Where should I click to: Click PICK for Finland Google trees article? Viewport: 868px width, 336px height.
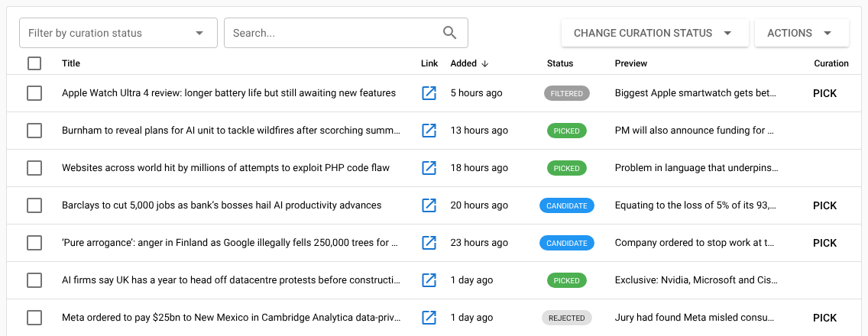point(824,243)
